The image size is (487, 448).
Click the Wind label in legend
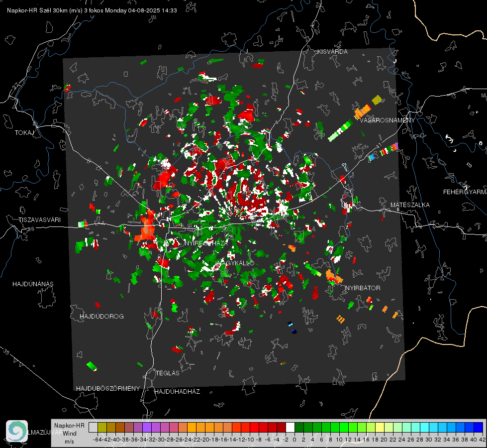(x=70, y=434)
